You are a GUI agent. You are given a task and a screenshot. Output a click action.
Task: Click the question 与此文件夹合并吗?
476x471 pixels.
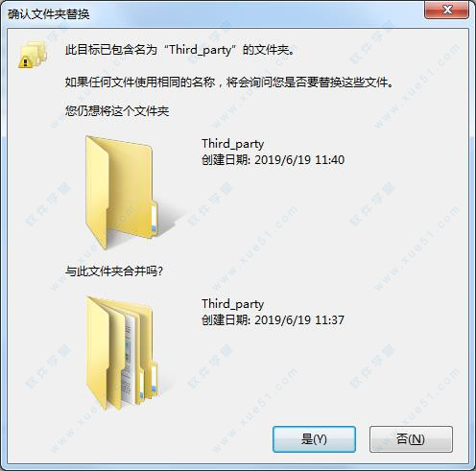(114, 271)
